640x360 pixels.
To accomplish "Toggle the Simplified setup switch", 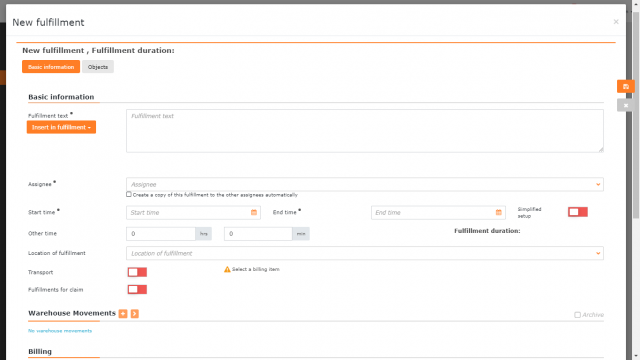I will (x=578, y=212).
